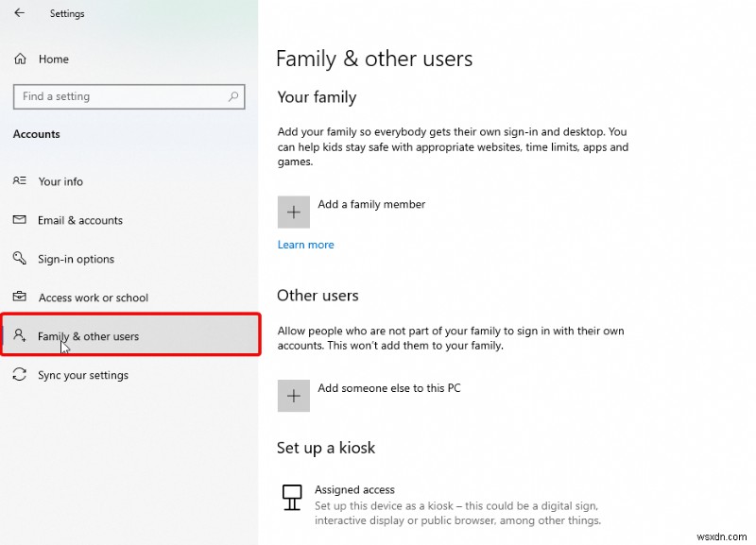Click the Assigned access kiosk monitor icon
Image resolution: width=756 pixels, height=545 pixels.
pyautogui.click(x=291, y=498)
